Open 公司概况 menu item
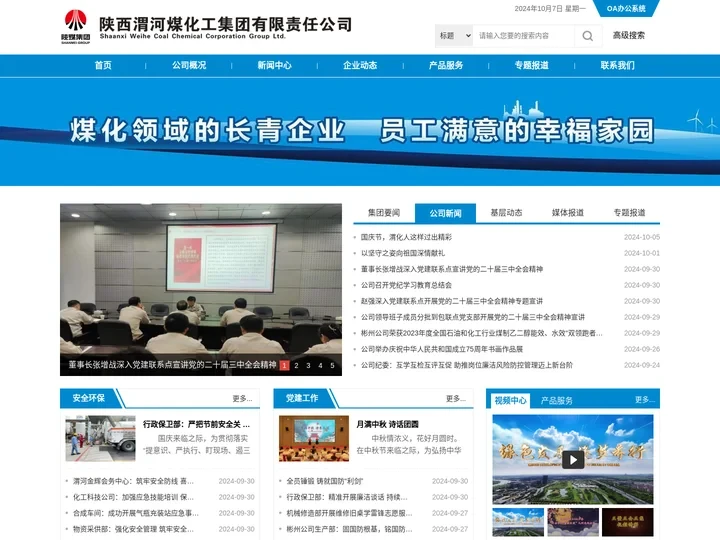This screenshot has width=720, height=540. click(x=189, y=65)
